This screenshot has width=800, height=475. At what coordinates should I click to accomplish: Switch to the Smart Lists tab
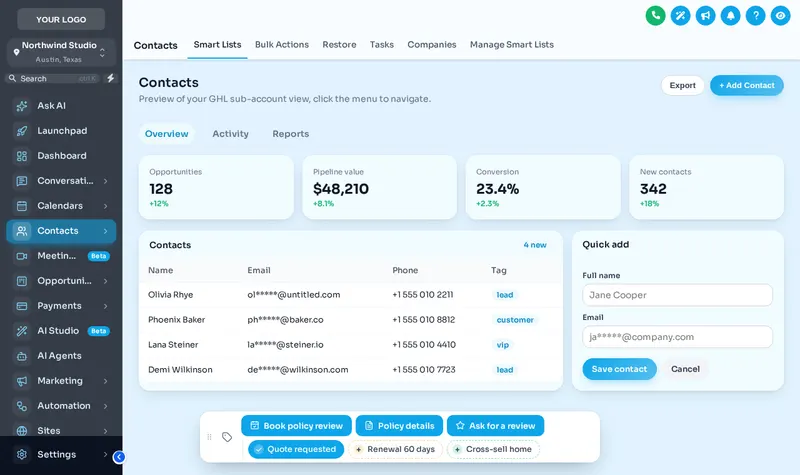217,45
